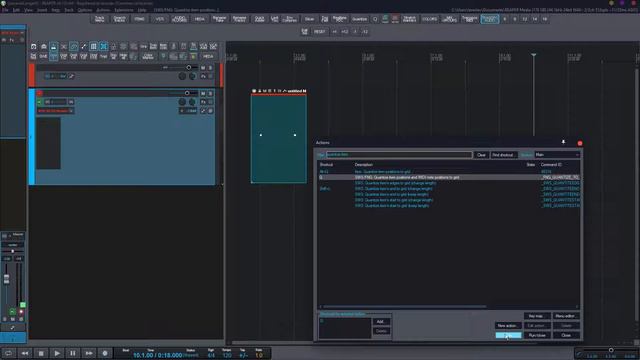Click the COLORS toolbar button

(429, 19)
